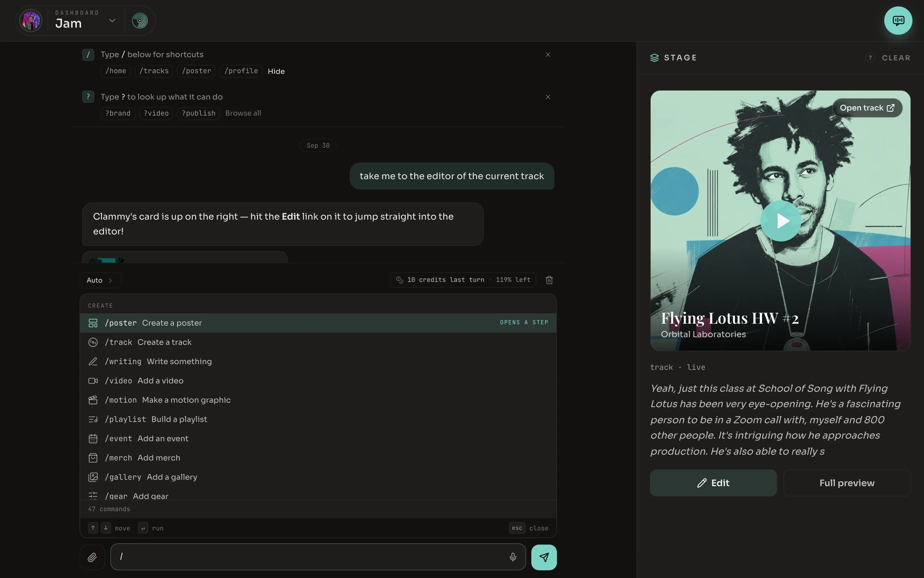Click the Flying Lotus HW #2 title
This screenshot has width=924, height=578.
[730, 318]
